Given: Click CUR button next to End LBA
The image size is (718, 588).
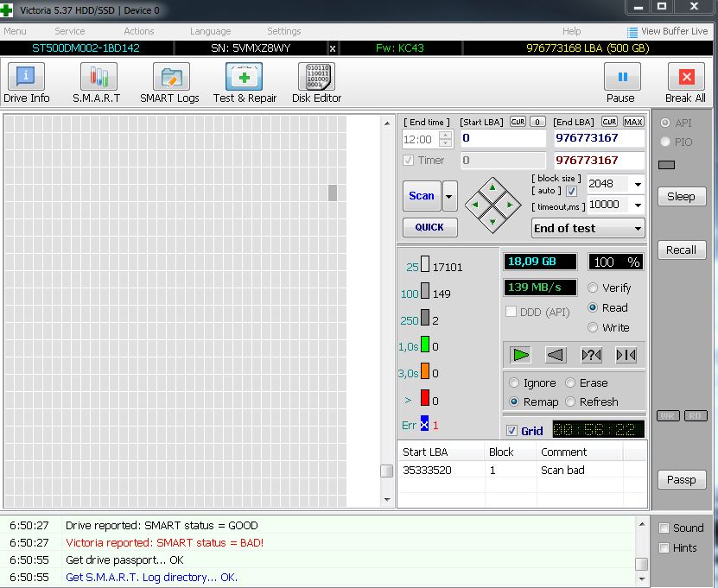Looking at the screenshot, I should coord(609,122).
